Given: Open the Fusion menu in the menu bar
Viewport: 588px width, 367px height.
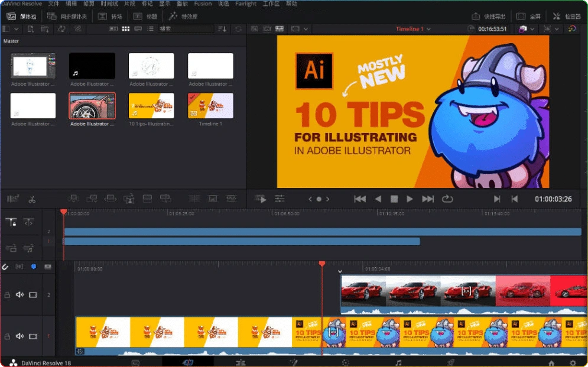Looking at the screenshot, I should pyautogui.click(x=203, y=4).
